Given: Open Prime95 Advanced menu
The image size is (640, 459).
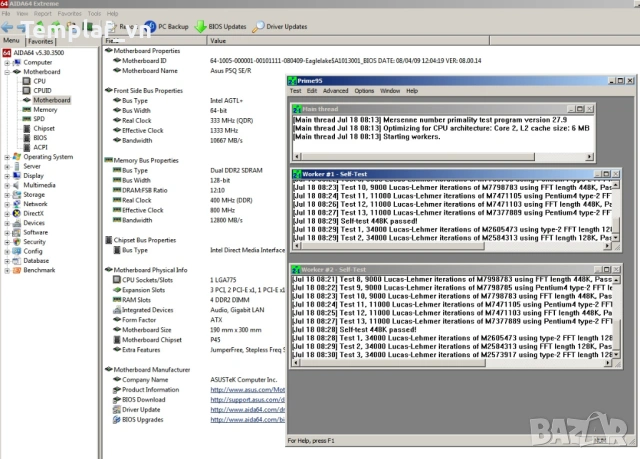Looking at the screenshot, I should (x=336, y=91).
